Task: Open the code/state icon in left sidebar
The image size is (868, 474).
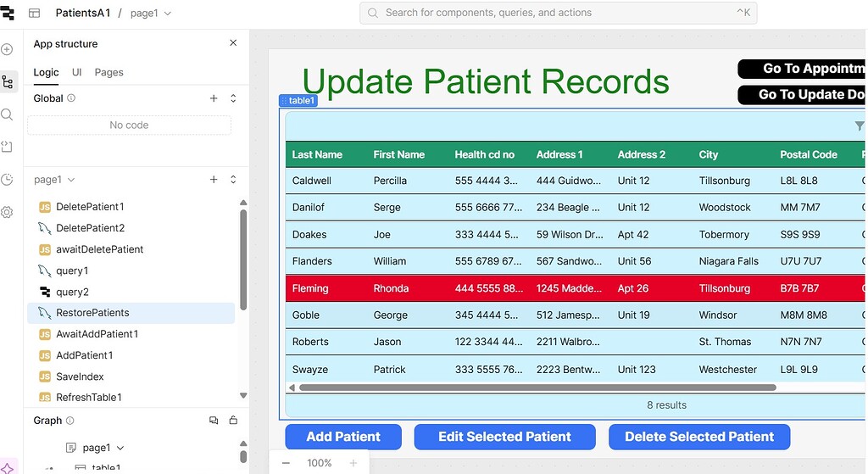Action: (7, 147)
